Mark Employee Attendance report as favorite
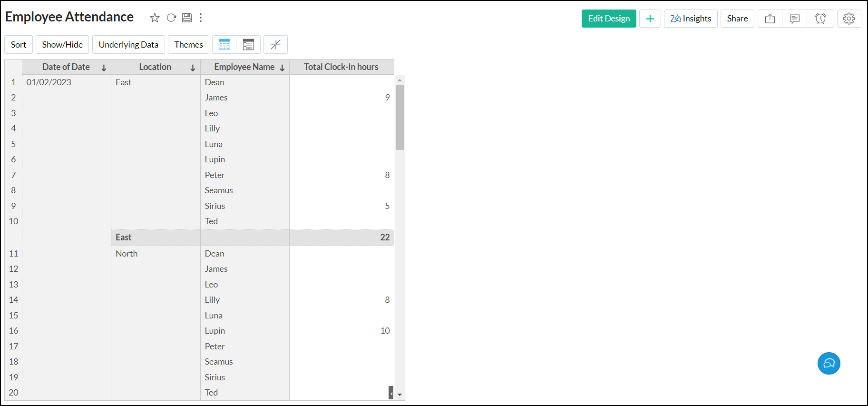The width and height of the screenshot is (868, 406). [155, 18]
